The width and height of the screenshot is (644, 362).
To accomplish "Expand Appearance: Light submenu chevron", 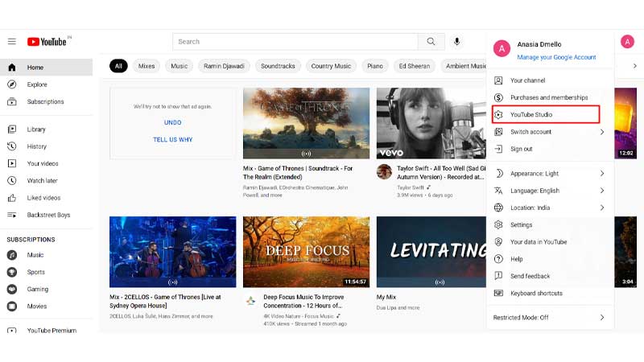I will point(601,174).
